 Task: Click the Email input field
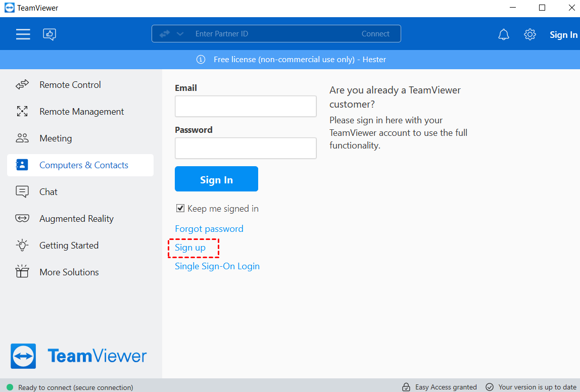[x=245, y=106]
